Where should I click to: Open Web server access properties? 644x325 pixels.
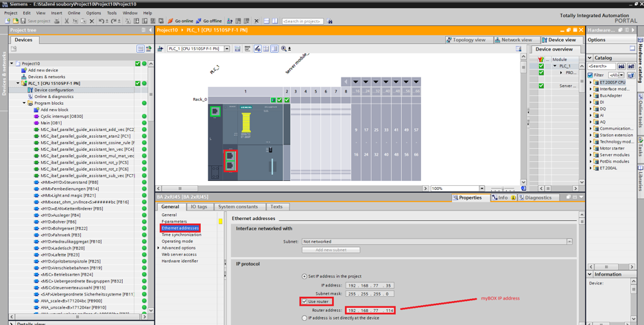point(179,254)
